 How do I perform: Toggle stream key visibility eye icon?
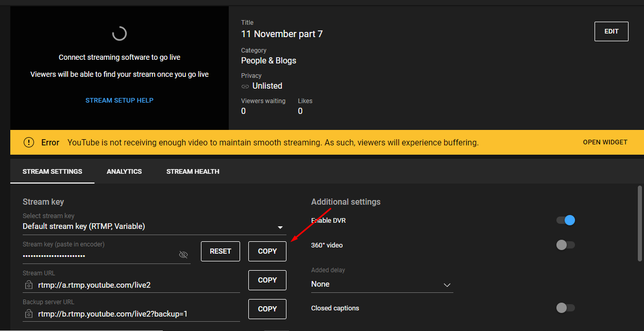[183, 255]
